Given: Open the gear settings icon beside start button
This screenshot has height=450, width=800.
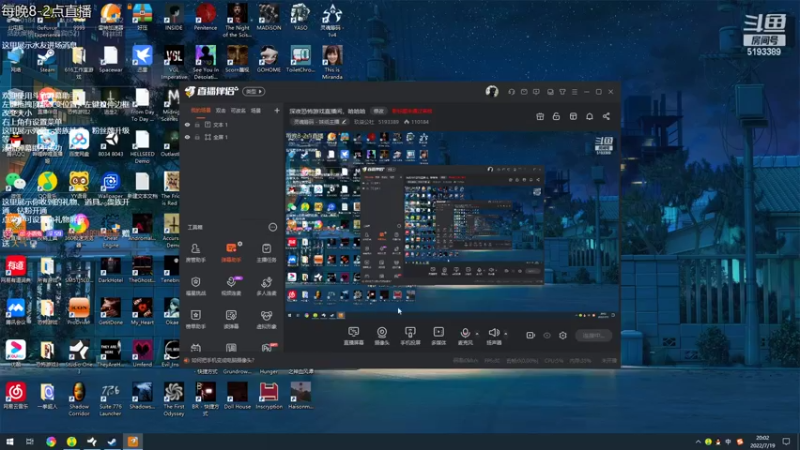Looking at the screenshot, I should (x=563, y=335).
